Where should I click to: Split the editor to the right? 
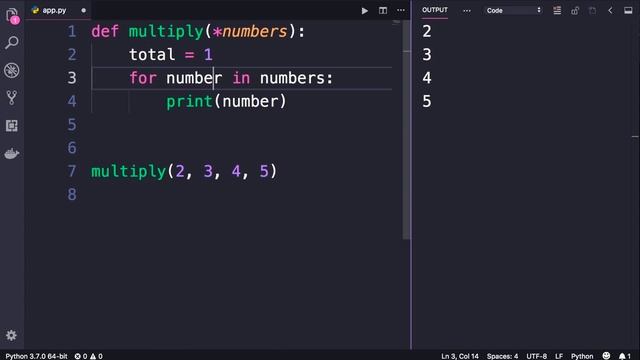pyautogui.click(x=383, y=11)
